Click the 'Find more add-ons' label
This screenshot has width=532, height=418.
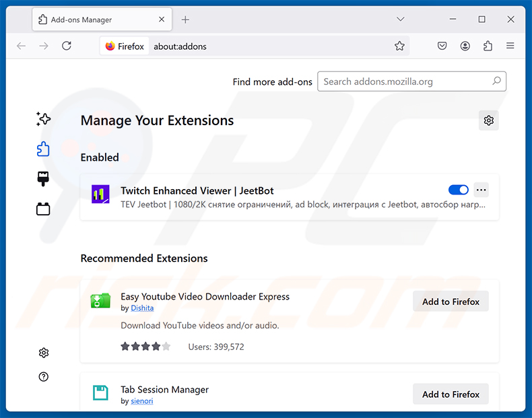point(272,81)
